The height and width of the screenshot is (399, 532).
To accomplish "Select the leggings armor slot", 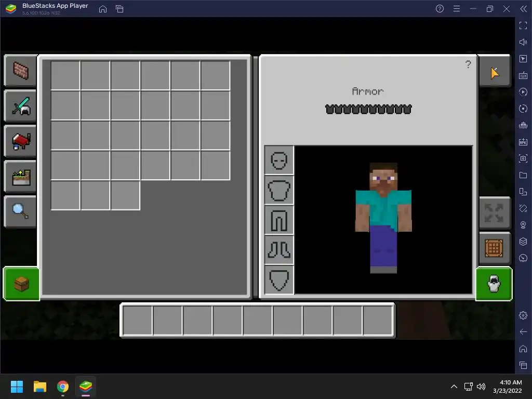I will (x=279, y=220).
